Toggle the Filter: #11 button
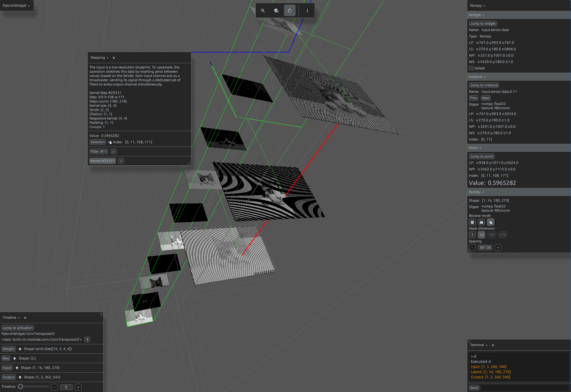Image resolution: width=571 pixels, height=392 pixels. 99,151
